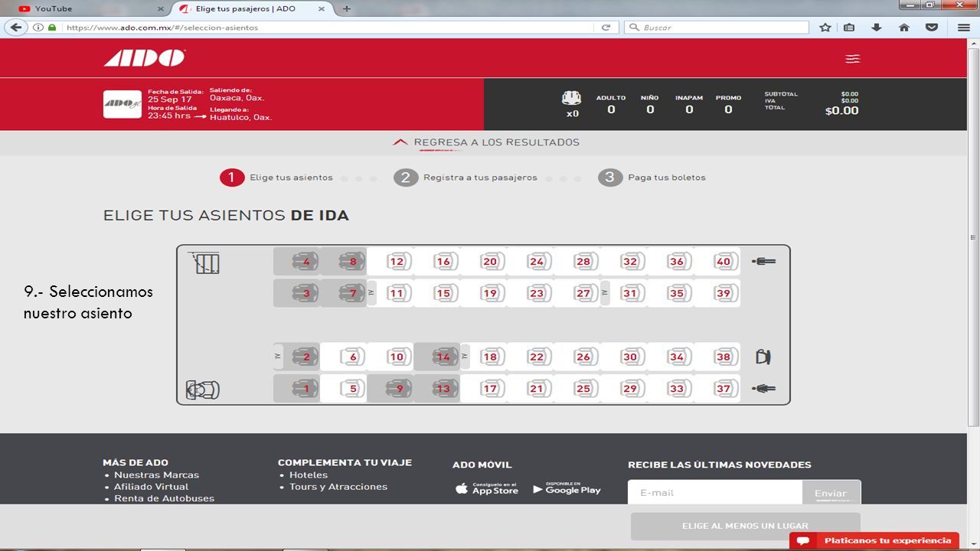This screenshot has width=980, height=551.
Task: Pick seat 37
Action: (x=724, y=389)
